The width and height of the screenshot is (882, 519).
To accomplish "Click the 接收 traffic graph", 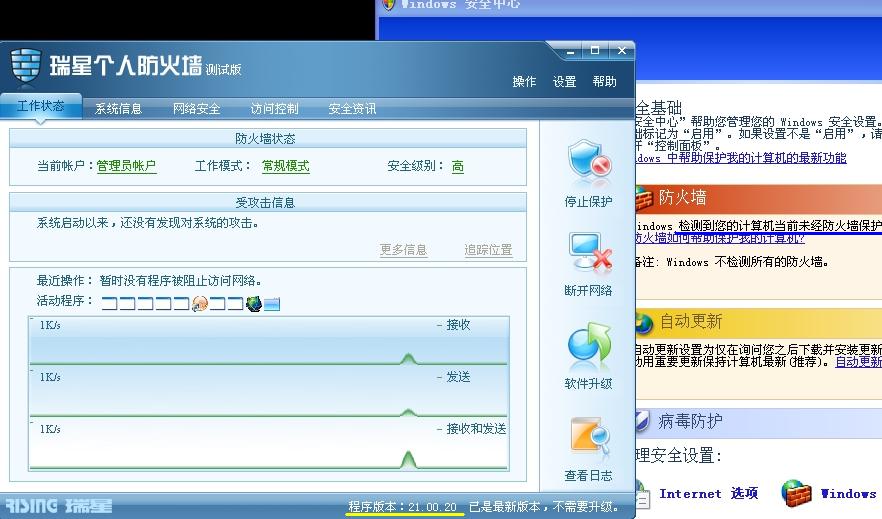I will coord(269,341).
